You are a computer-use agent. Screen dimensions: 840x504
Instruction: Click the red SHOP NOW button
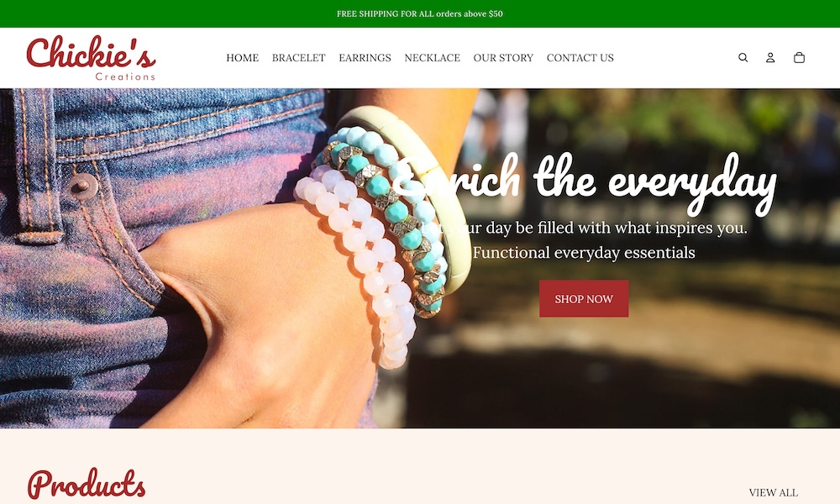pos(584,298)
